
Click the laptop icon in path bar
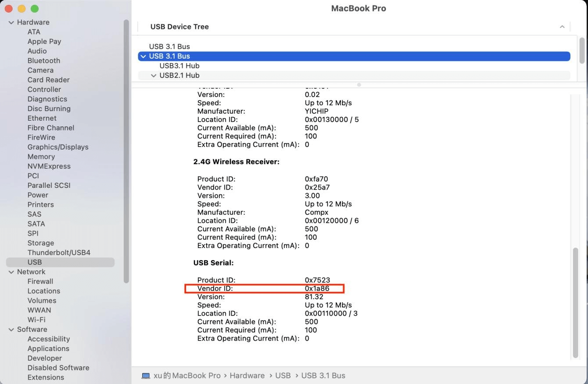pyautogui.click(x=146, y=376)
